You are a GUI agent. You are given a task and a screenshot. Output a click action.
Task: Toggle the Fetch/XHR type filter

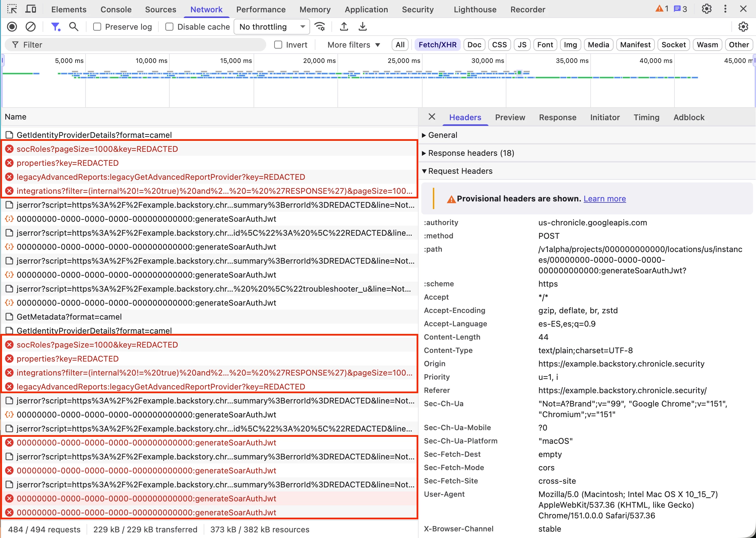coord(437,45)
